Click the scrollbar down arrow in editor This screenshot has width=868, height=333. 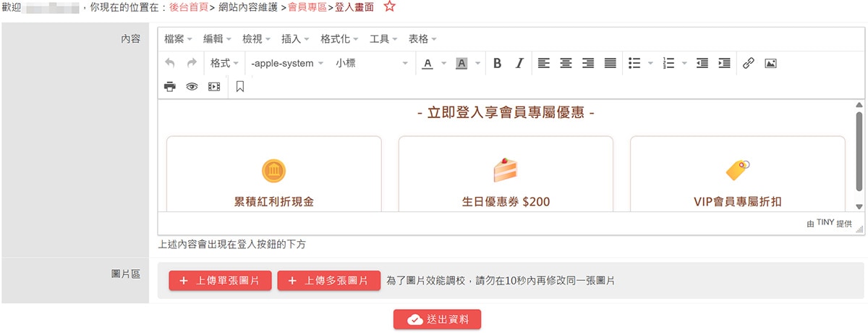pos(859,207)
